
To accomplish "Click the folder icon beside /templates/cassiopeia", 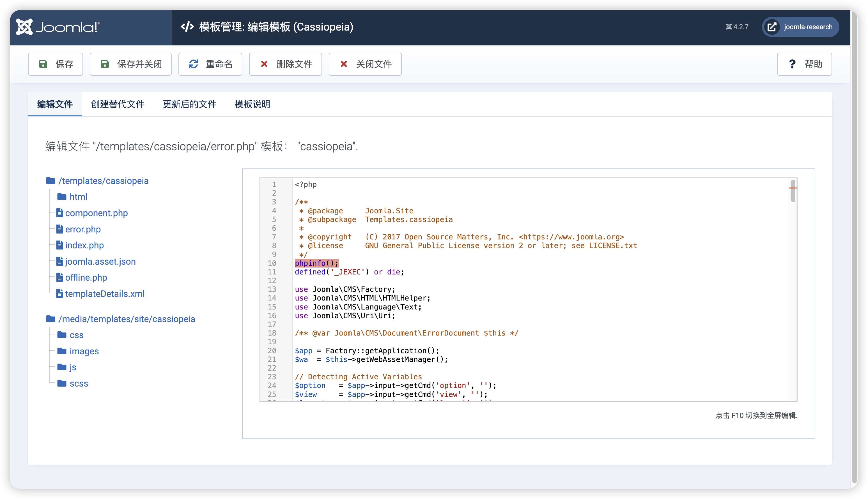I will point(50,181).
